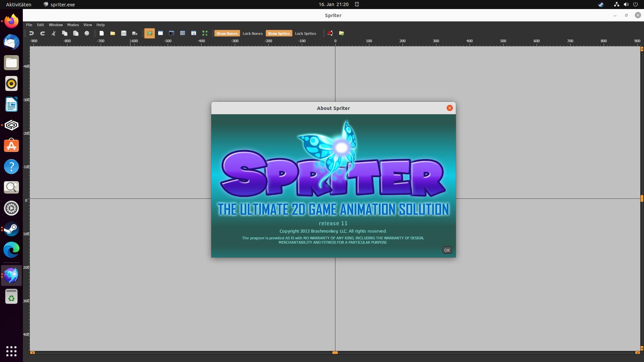Open the import files icon
The width and height of the screenshot is (644, 362).
coord(341,33)
